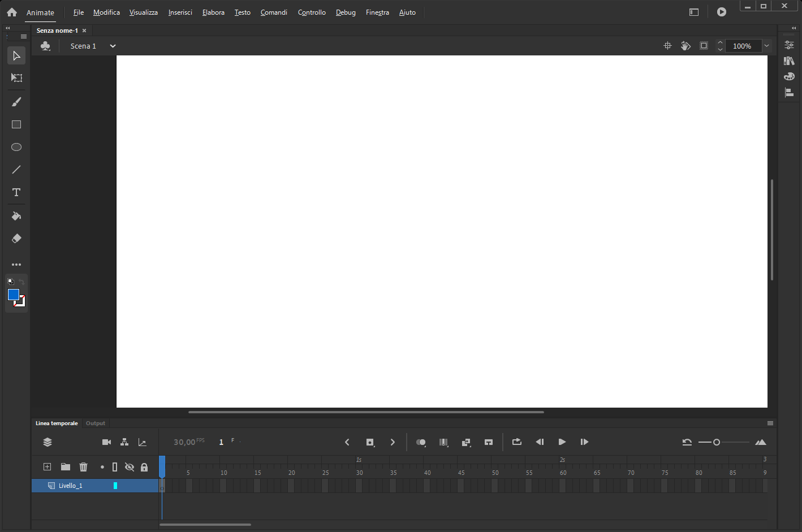The image size is (802, 532).
Task: Click the center frame icon in timeline
Action: point(489,442)
